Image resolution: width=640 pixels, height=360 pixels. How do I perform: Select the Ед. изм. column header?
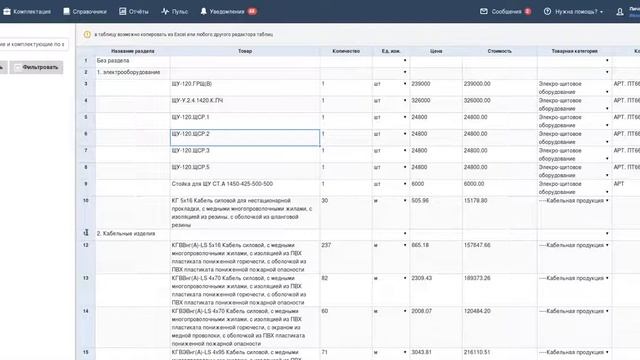tap(391, 51)
